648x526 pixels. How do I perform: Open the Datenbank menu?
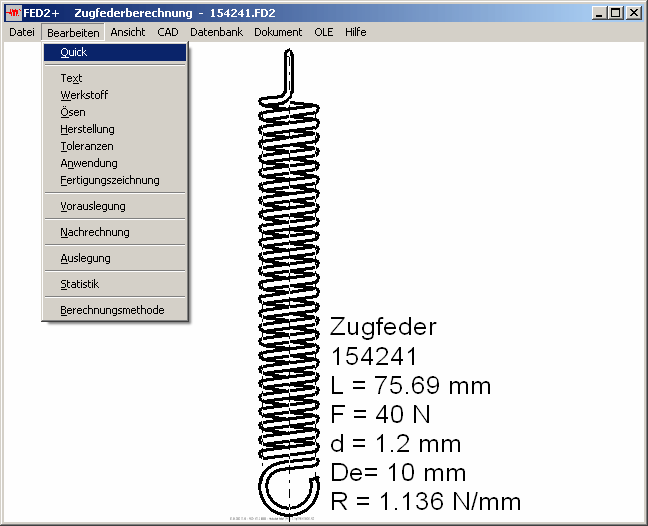pos(216,32)
